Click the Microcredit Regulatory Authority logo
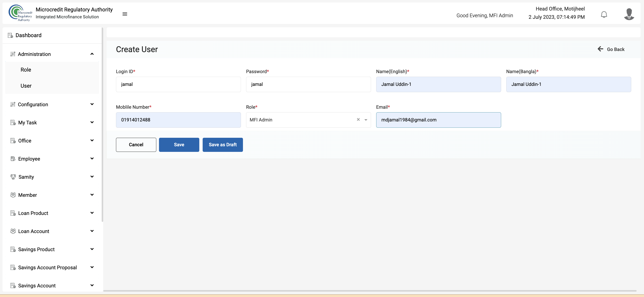Viewport: 644px width, 297px height. pos(20,13)
